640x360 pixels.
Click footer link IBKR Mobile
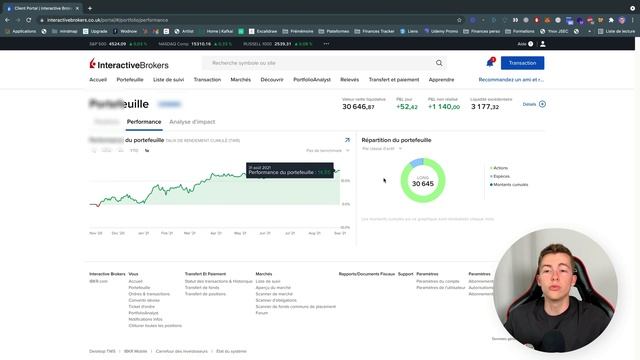(x=136, y=351)
